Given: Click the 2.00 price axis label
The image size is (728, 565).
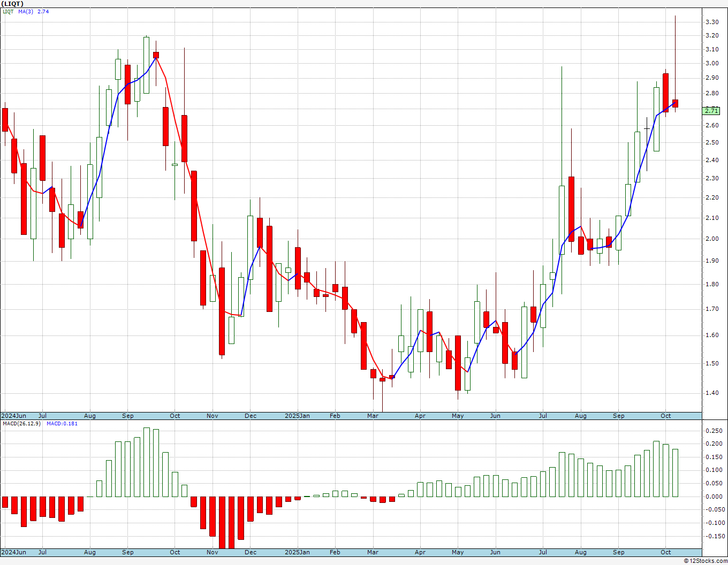Looking at the screenshot, I should pos(712,239).
